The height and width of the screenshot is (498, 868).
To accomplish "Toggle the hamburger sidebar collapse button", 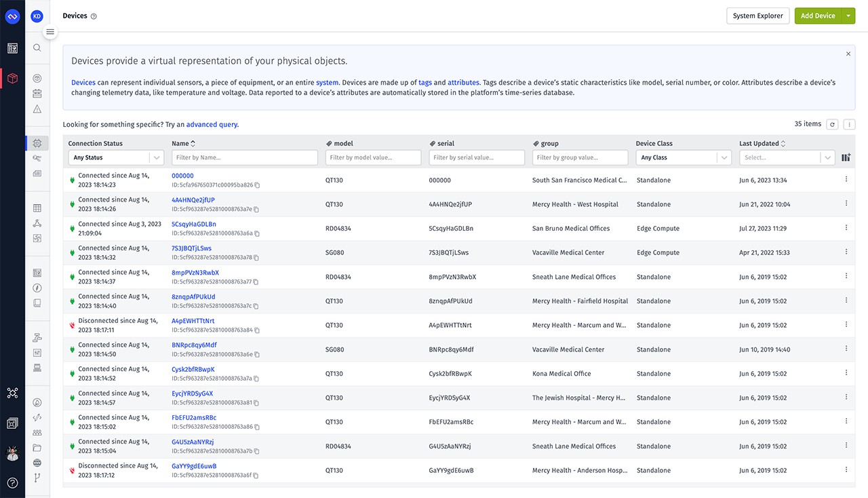I will pyautogui.click(x=50, y=32).
